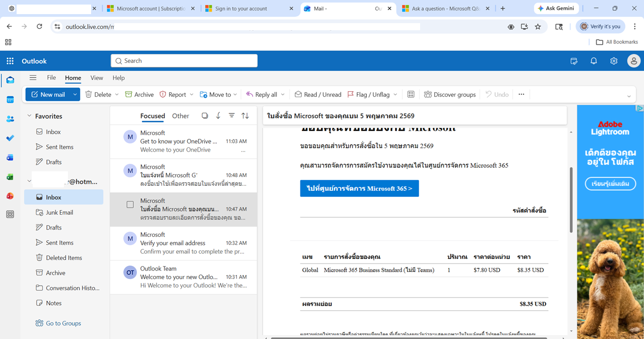Open the To Do checkmark app
Image resolution: width=644 pixels, height=339 pixels.
click(x=10, y=138)
